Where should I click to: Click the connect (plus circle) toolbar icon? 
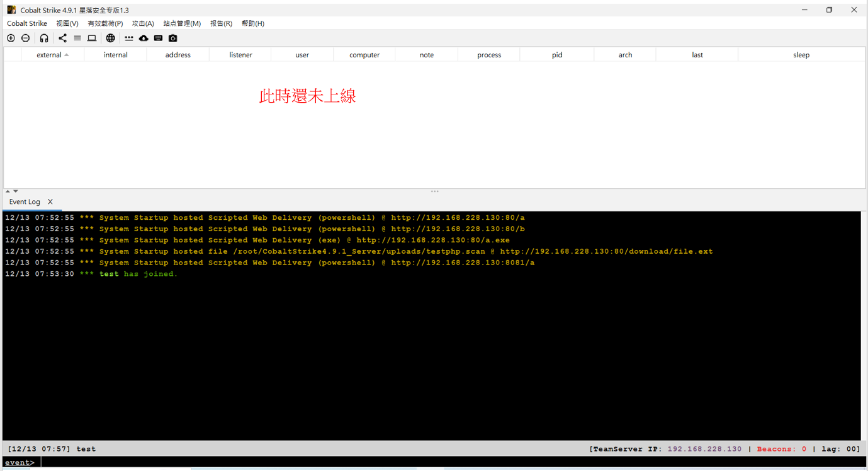pos(11,38)
